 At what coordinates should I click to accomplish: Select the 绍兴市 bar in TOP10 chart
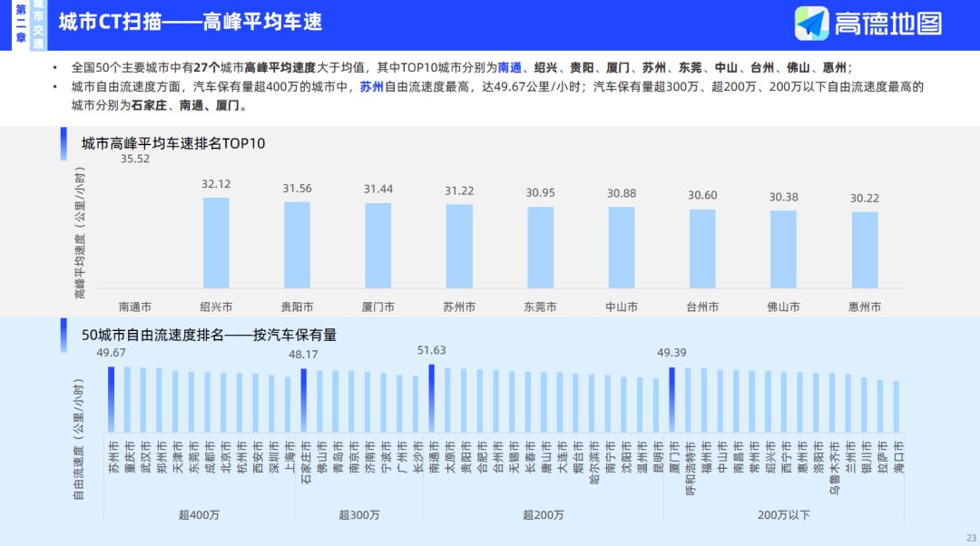pyautogui.click(x=216, y=243)
